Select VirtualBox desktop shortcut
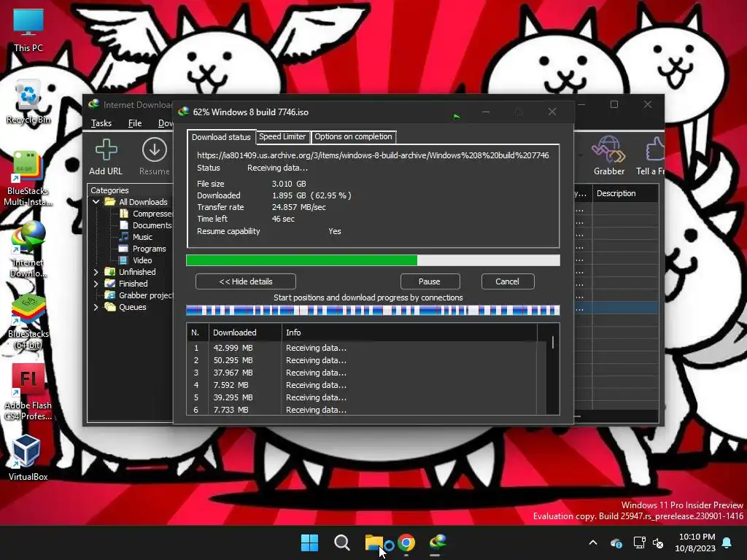747x560 pixels. (x=28, y=457)
